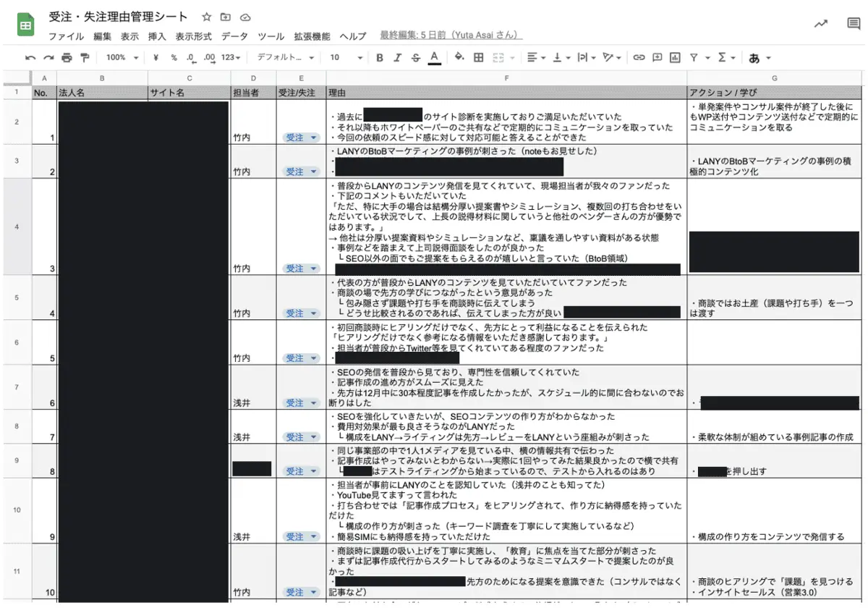Open the 編集 menu
Viewport: 868px width, 608px height.
[x=102, y=36]
